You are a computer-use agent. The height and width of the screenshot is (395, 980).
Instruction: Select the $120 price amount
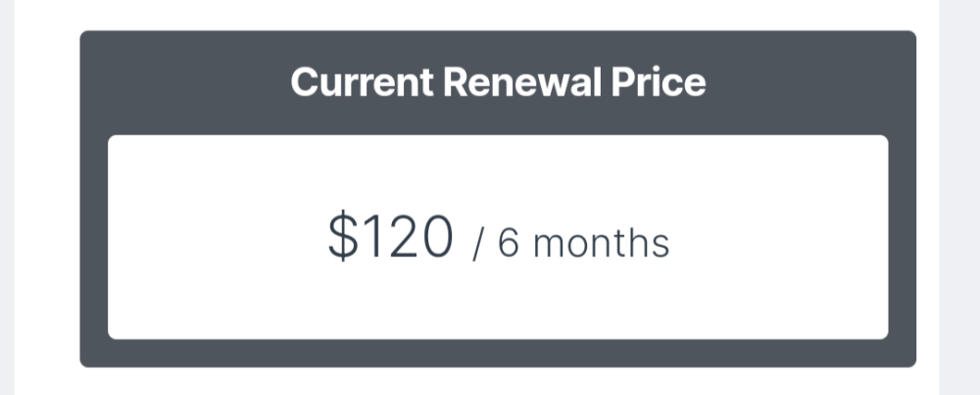tap(391, 238)
